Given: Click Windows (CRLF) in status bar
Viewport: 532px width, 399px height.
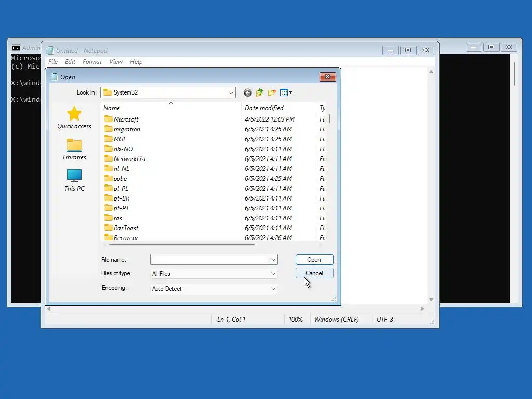Looking at the screenshot, I should pyautogui.click(x=336, y=320).
